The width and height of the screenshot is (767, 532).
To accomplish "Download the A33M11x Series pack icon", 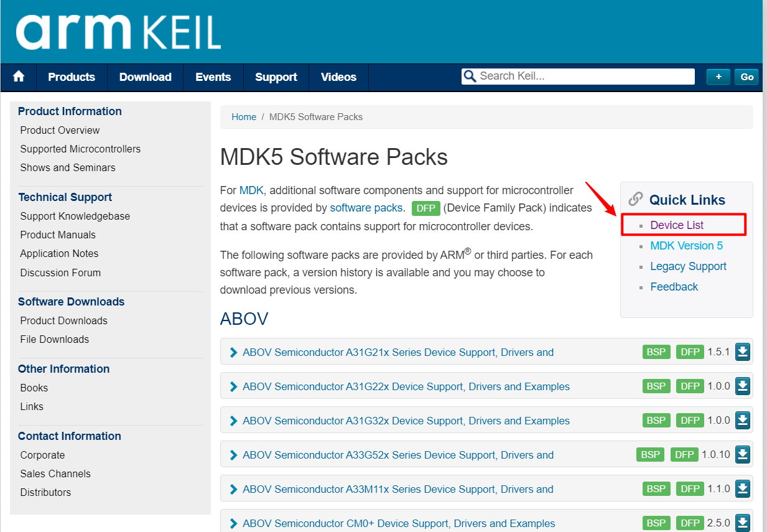I will point(742,489).
